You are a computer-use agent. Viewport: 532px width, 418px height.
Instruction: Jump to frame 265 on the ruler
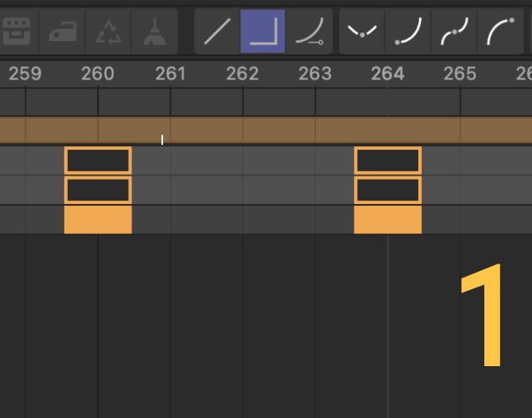460,74
